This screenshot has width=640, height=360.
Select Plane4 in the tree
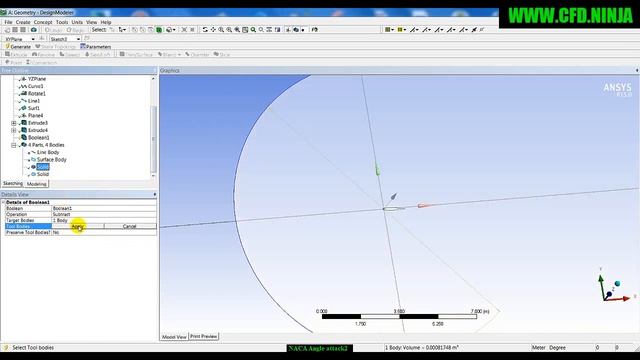(36, 116)
